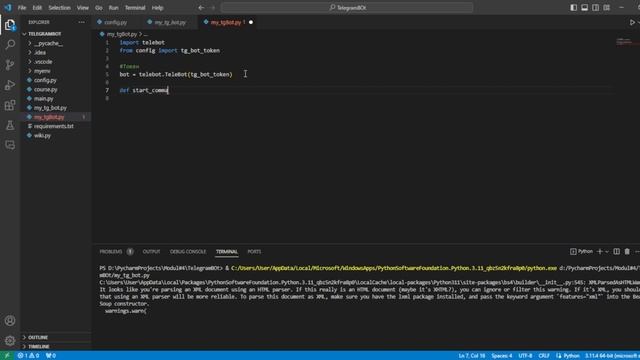Open the View menu
640x360 pixels.
(x=82, y=7)
